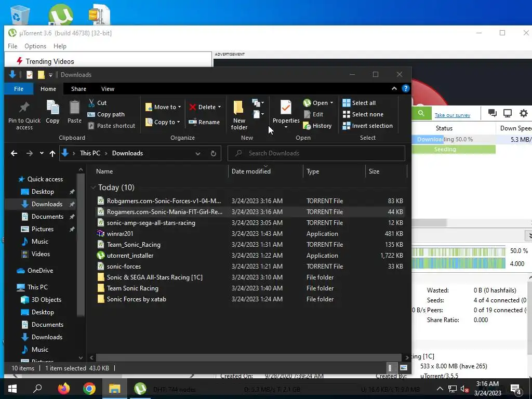Create a New folder from ribbon
532x399 pixels.
[239, 115]
